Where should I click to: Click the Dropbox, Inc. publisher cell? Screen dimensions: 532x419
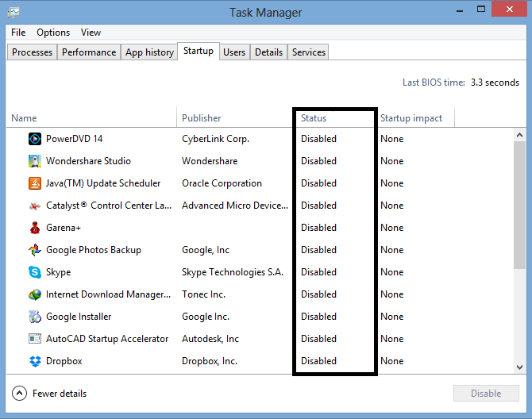point(210,361)
